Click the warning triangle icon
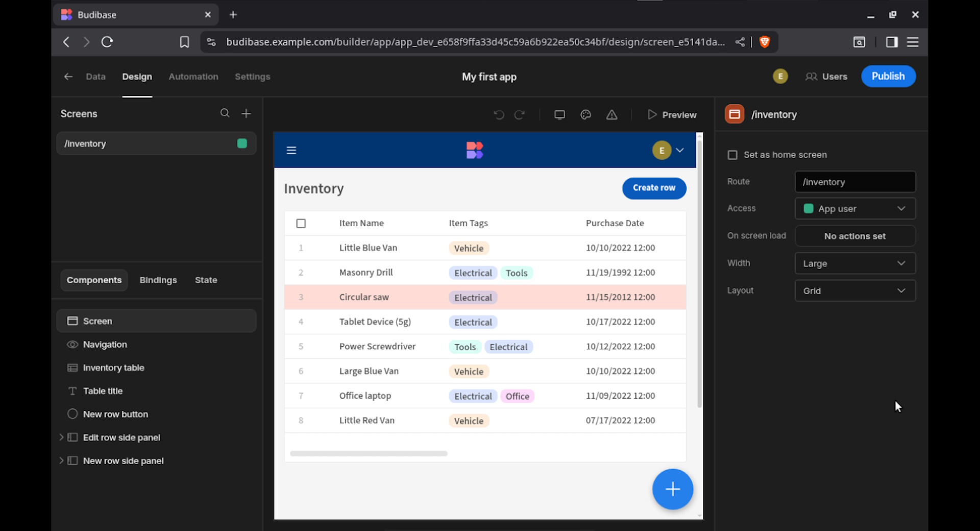 pyautogui.click(x=611, y=115)
